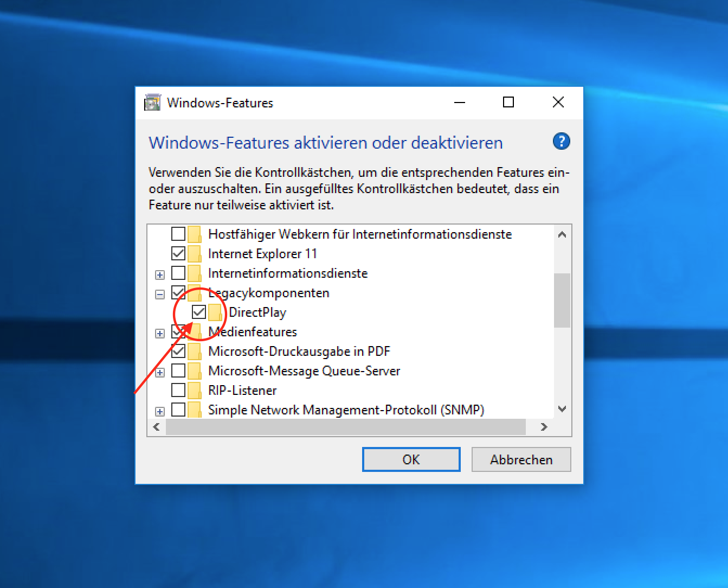Viewport: 728px width, 588px height.
Task: Select the Internet Explorer 11 row label
Action: coord(262,254)
